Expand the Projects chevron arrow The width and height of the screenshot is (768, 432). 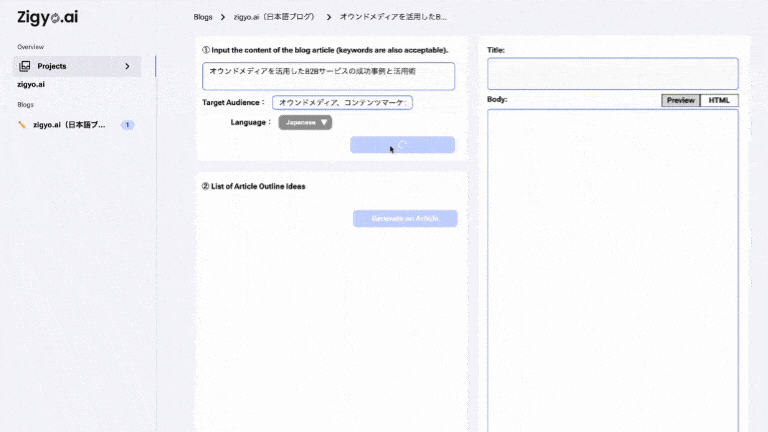click(127, 66)
